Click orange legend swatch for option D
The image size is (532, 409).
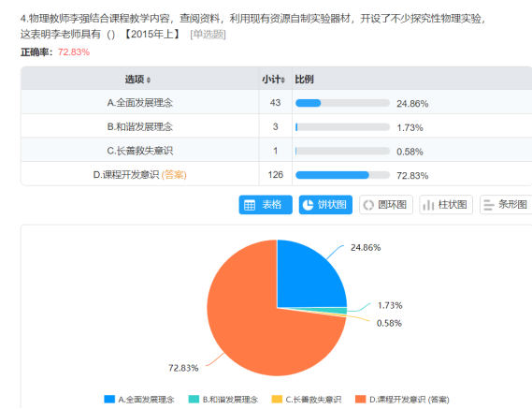(x=360, y=399)
